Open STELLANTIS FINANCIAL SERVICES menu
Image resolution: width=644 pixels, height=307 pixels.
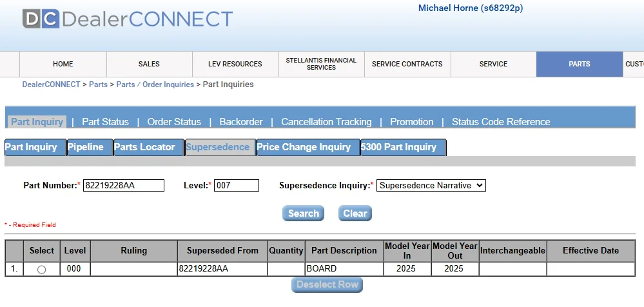point(321,64)
